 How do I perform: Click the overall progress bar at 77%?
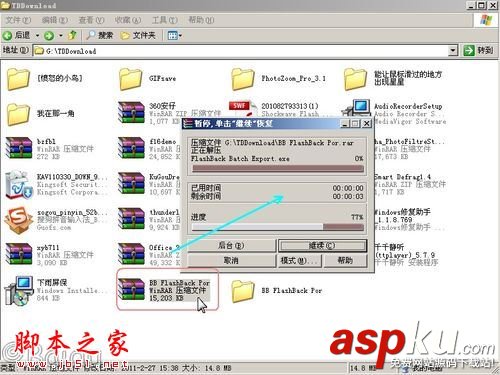point(278,227)
